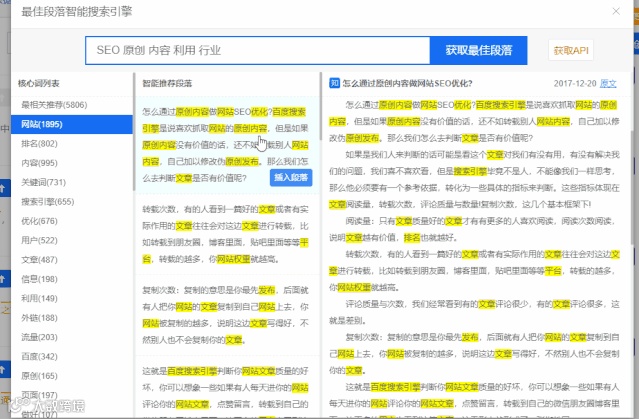Open the recommended paragraph starting 这就是百度搜索引擎

coord(225,387)
